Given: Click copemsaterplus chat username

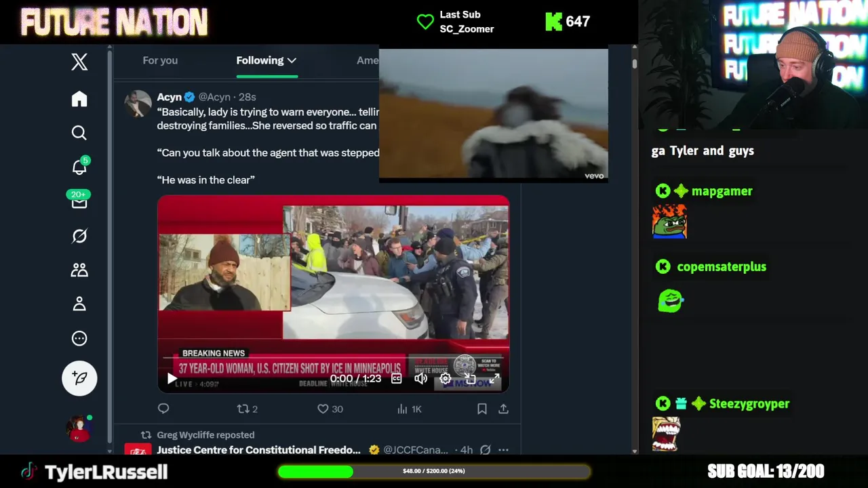Looking at the screenshot, I should click(722, 266).
